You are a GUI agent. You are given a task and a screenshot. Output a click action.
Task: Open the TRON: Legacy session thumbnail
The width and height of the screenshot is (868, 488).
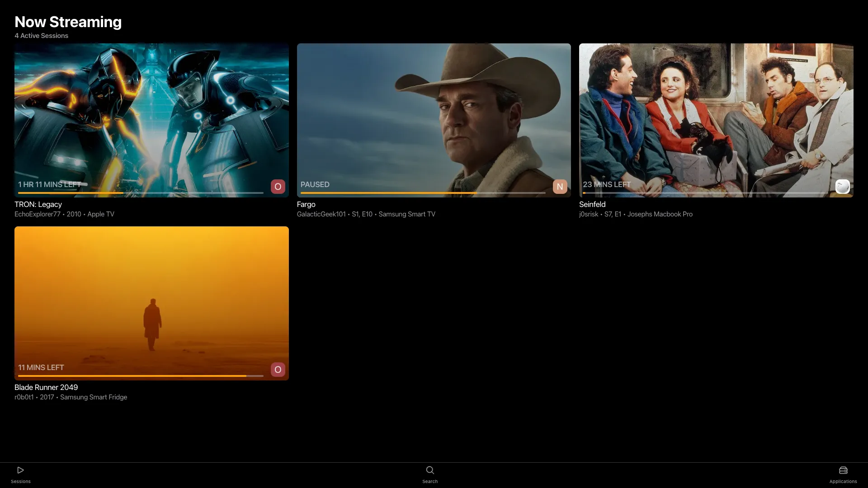151,113
